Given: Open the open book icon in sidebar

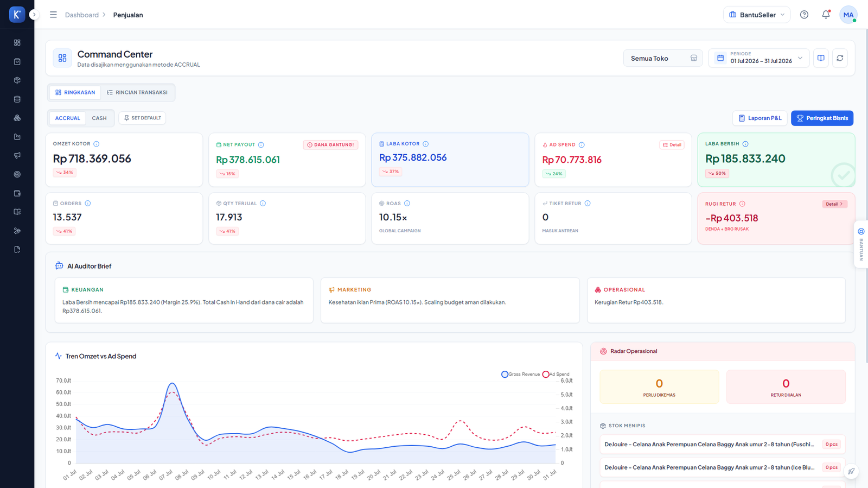Looking at the screenshot, I should [x=17, y=212].
